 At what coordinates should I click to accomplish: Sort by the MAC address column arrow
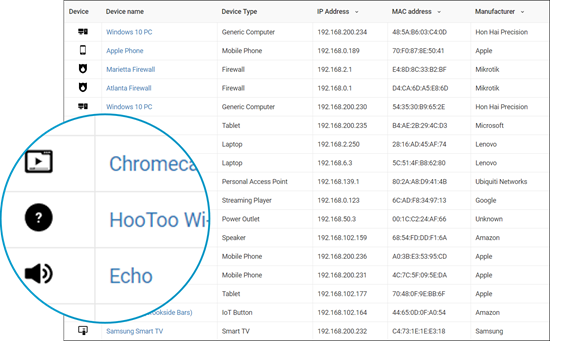tap(439, 12)
